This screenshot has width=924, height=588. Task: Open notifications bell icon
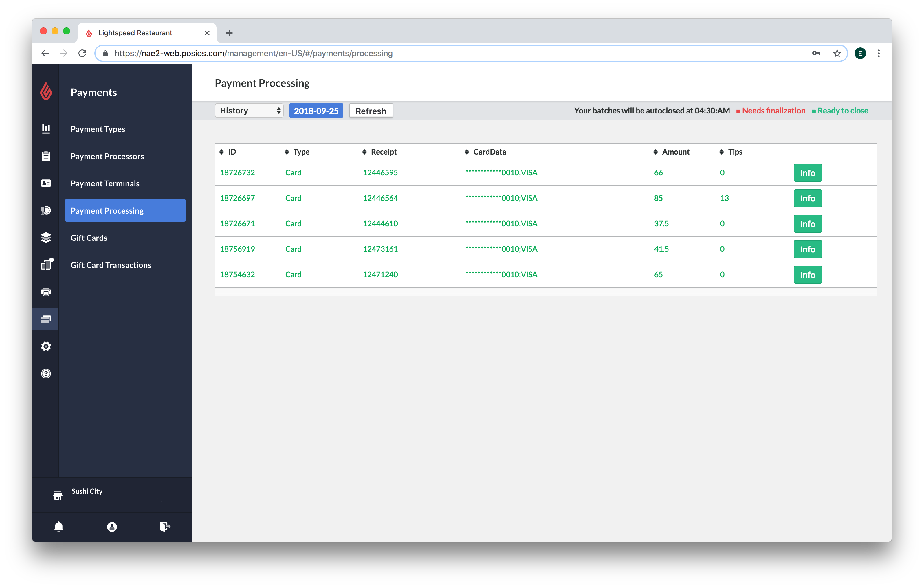(59, 527)
